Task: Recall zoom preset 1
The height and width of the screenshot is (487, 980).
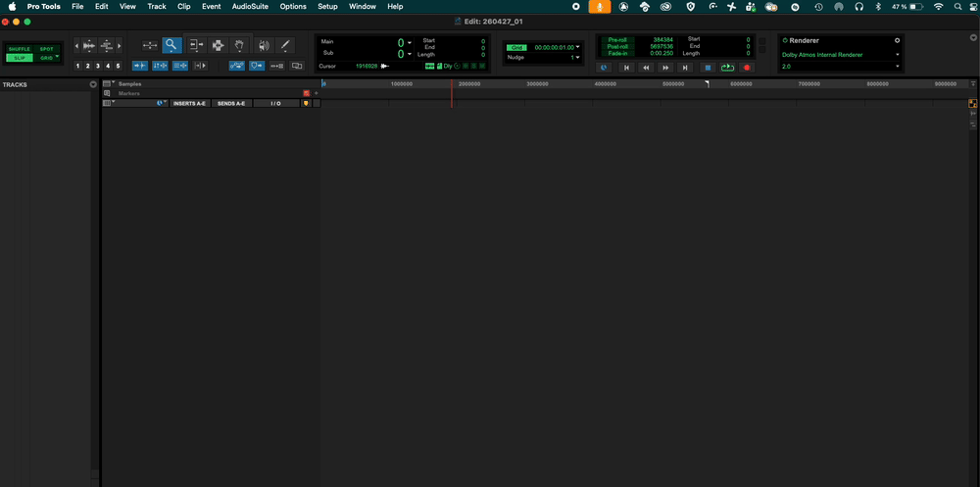Action: pyautogui.click(x=77, y=66)
